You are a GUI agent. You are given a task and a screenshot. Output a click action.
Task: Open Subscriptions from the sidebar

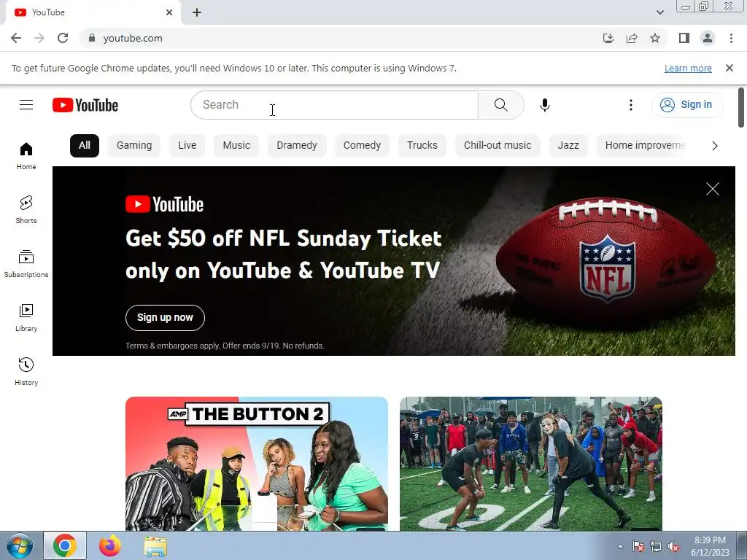pos(26,264)
